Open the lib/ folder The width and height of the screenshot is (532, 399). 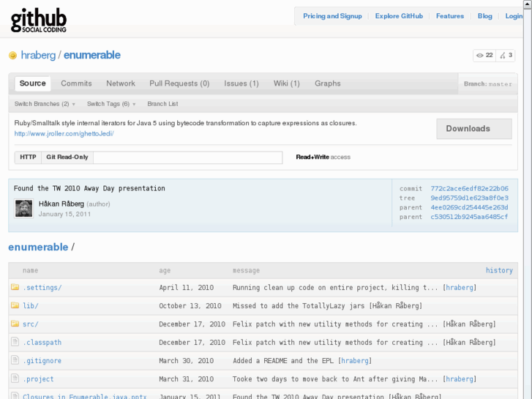pos(31,306)
